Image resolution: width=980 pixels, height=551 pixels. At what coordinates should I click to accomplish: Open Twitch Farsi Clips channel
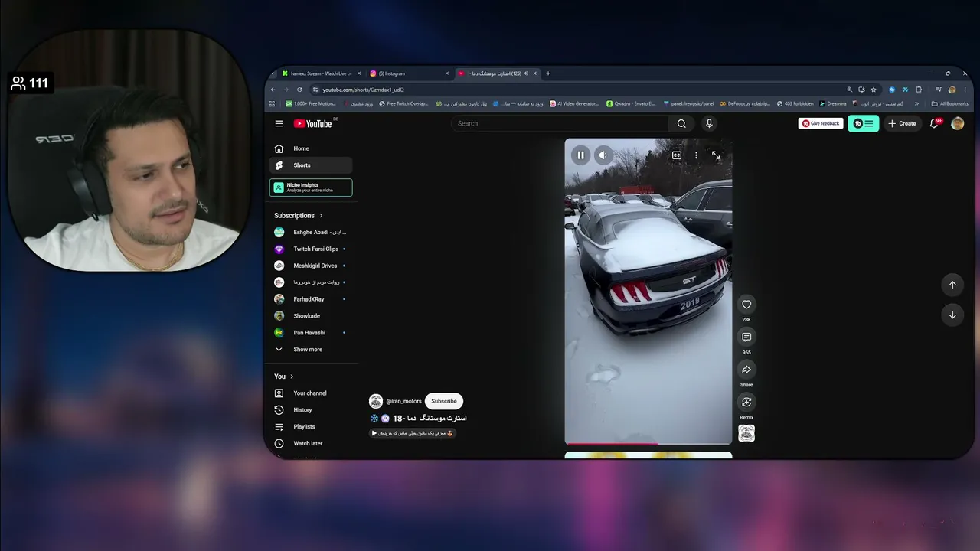(x=311, y=249)
